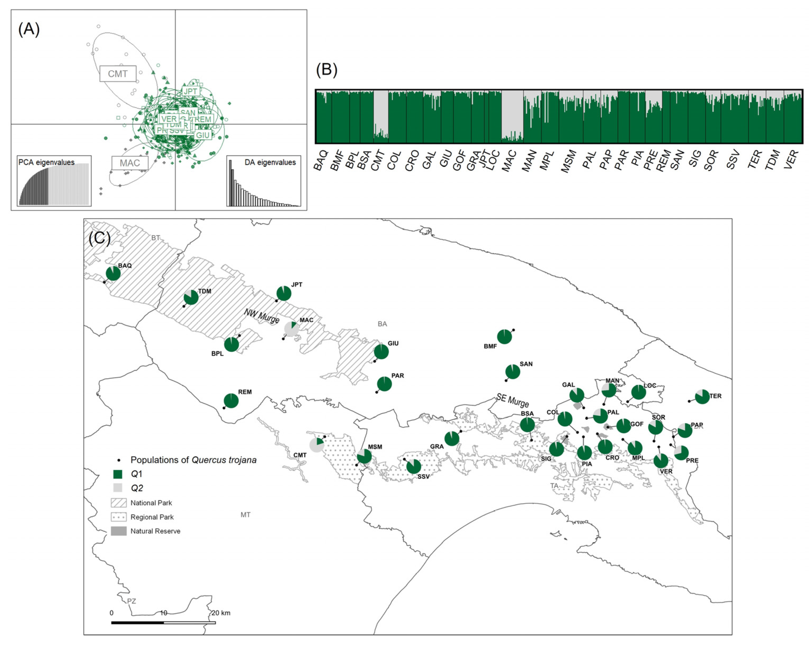Click the CMT label box in panel A
This screenshot has height=646, width=812.
(x=118, y=74)
